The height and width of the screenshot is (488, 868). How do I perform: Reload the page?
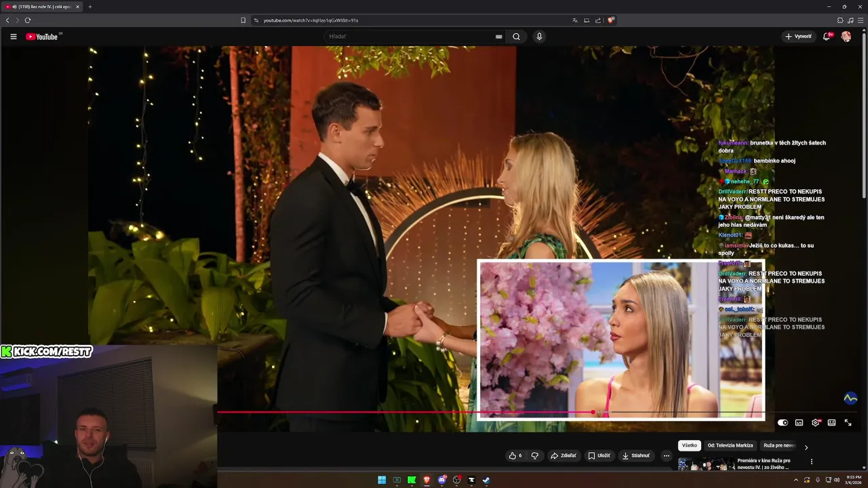(28, 20)
